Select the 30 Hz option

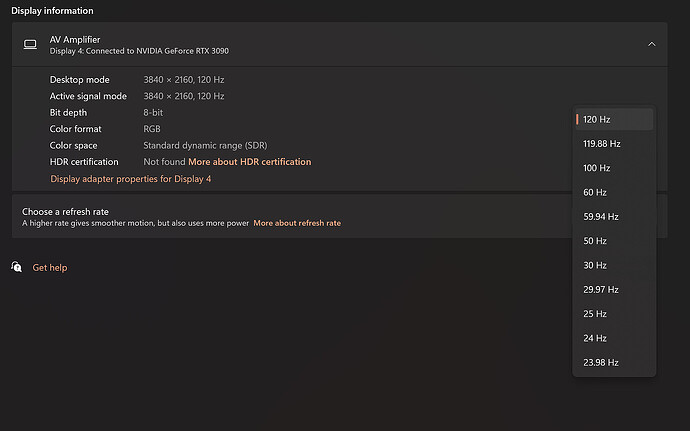click(614, 265)
